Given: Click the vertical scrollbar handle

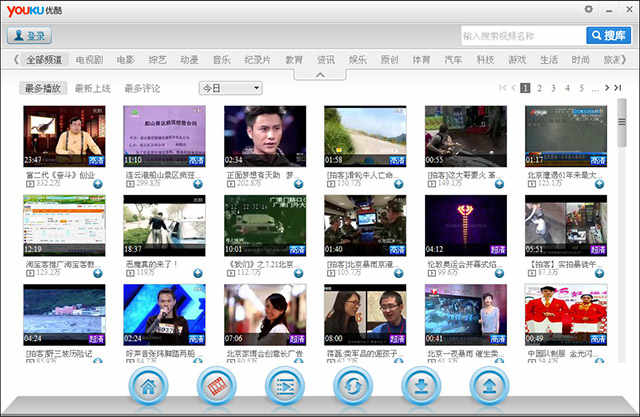Looking at the screenshot, I should pos(622,122).
